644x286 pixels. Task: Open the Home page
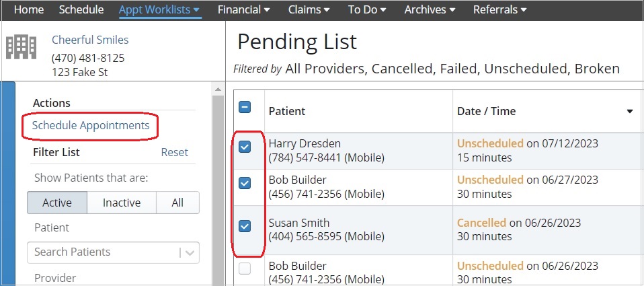pos(29,9)
